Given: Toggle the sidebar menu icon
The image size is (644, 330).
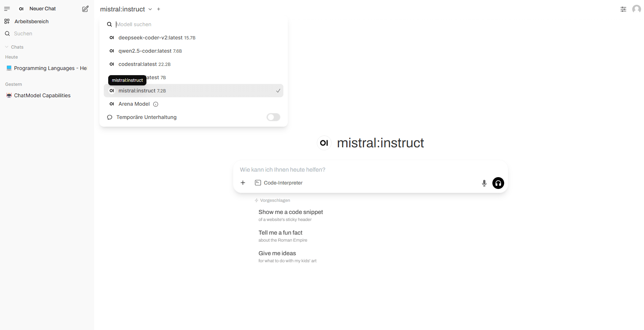Looking at the screenshot, I should (x=7, y=9).
